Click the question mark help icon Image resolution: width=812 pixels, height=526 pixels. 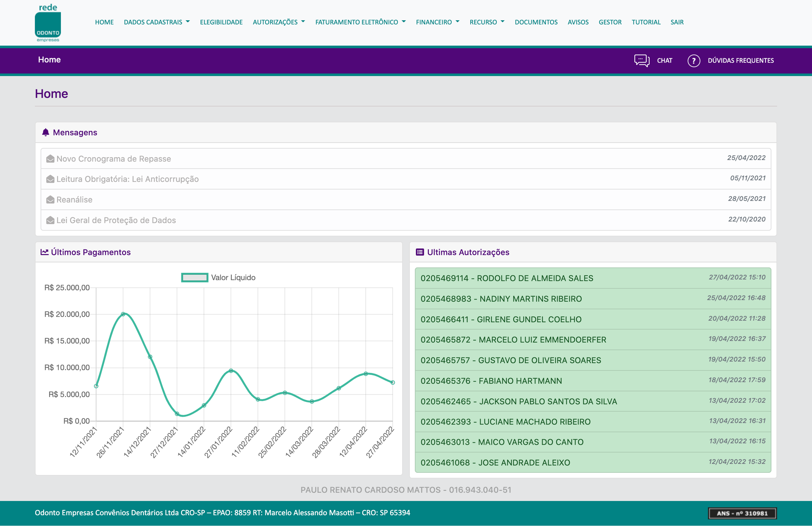click(693, 61)
